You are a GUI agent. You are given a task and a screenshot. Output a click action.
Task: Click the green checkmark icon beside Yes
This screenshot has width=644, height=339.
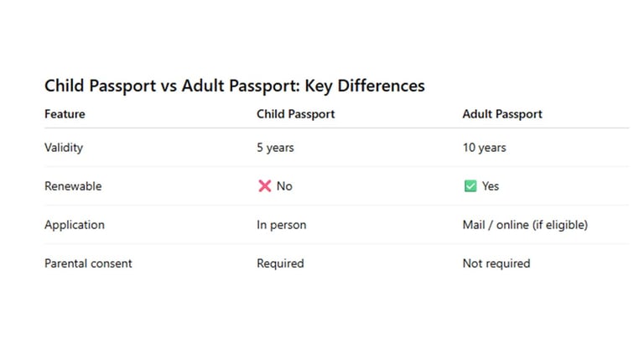coord(470,186)
